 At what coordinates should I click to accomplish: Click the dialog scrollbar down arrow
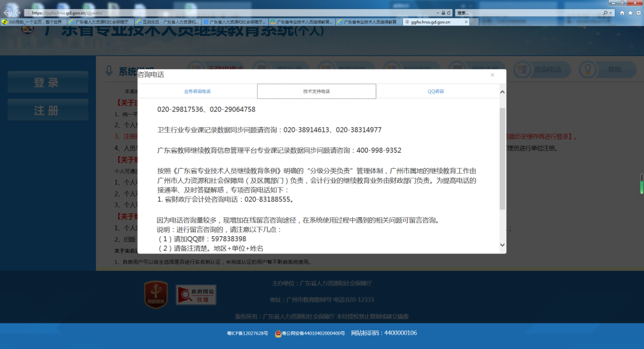pos(502,245)
